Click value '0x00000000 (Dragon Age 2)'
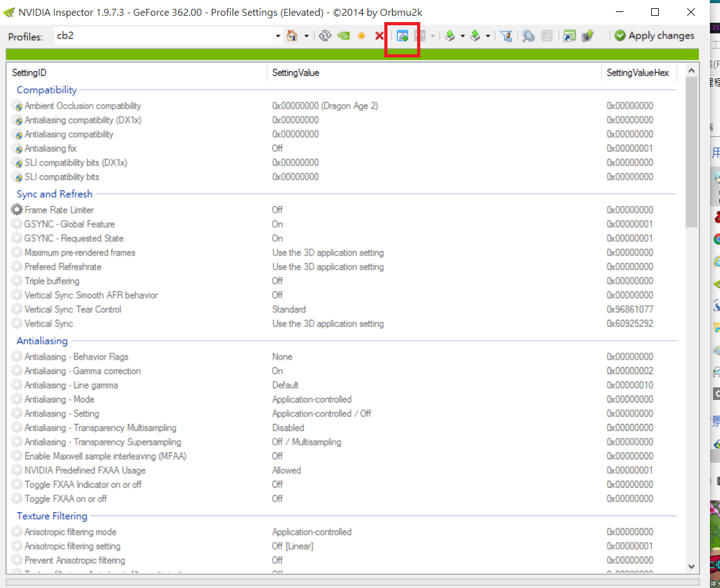This screenshot has height=588, width=720. click(x=325, y=106)
